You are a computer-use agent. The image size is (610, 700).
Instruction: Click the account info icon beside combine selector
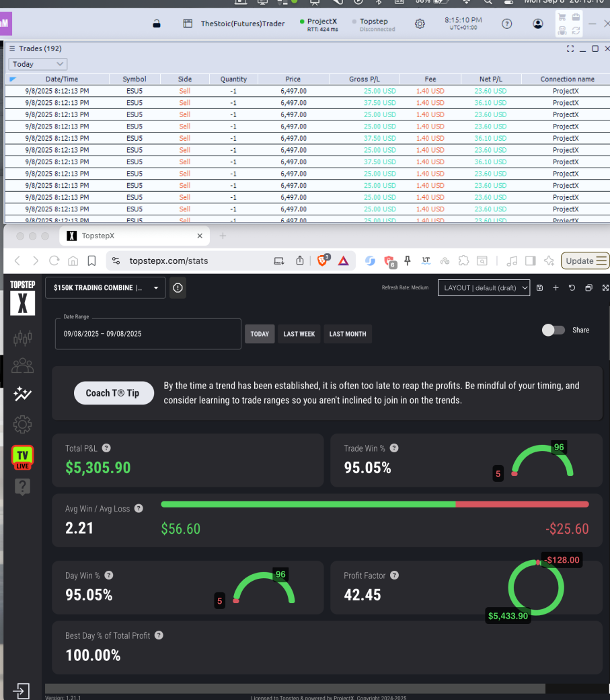coord(178,288)
